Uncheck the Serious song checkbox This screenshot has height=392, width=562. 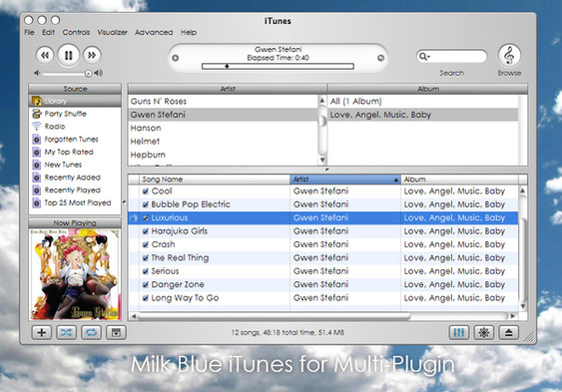coord(146,271)
